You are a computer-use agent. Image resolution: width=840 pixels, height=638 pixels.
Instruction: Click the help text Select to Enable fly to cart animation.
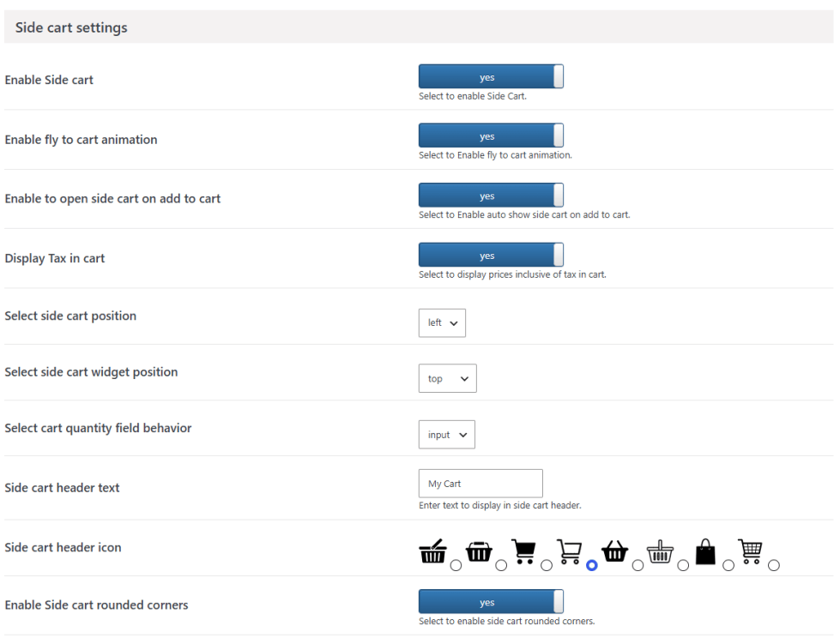click(x=496, y=155)
